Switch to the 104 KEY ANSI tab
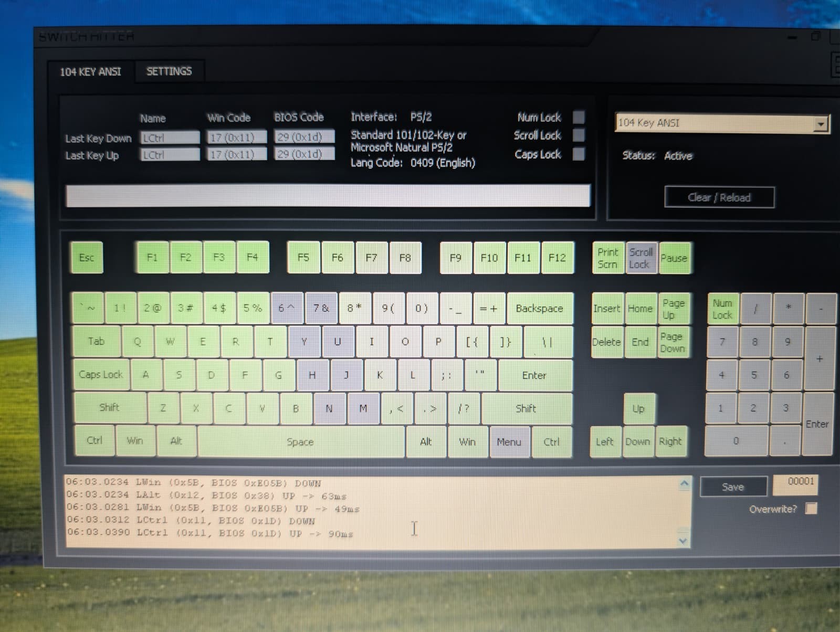This screenshot has height=632, width=840. pyautogui.click(x=90, y=72)
